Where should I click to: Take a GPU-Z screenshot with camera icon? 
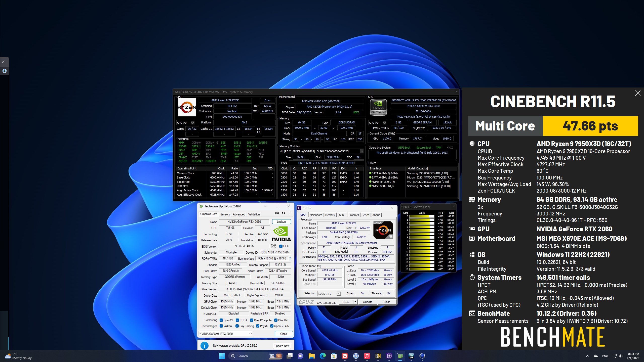click(x=277, y=213)
